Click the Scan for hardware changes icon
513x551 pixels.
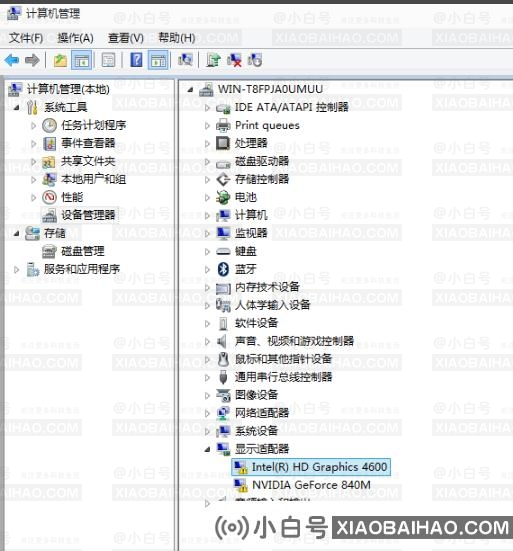(185, 60)
